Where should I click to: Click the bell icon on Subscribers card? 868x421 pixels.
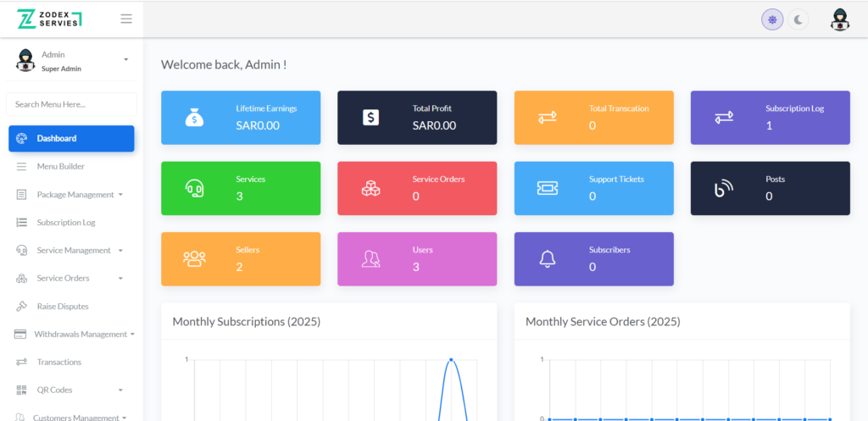coord(547,259)
